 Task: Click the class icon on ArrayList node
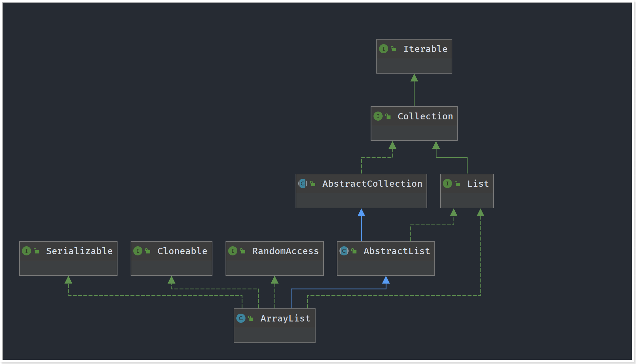241,319
